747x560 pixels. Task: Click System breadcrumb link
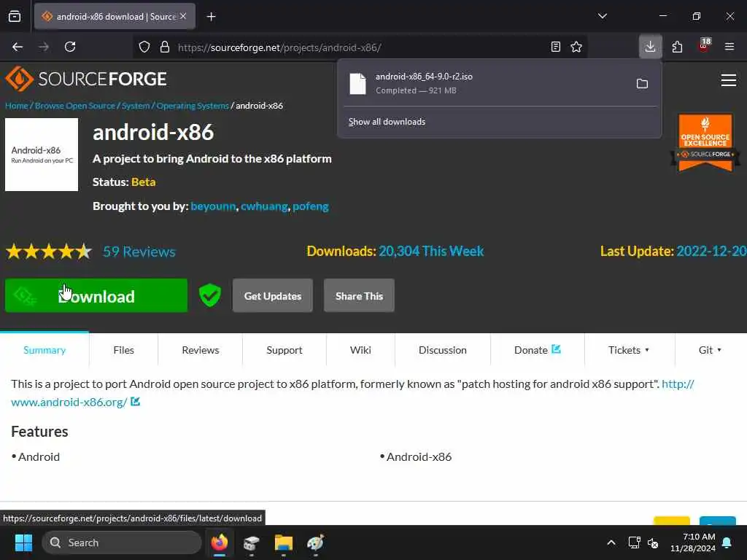(x=135, y=106)
